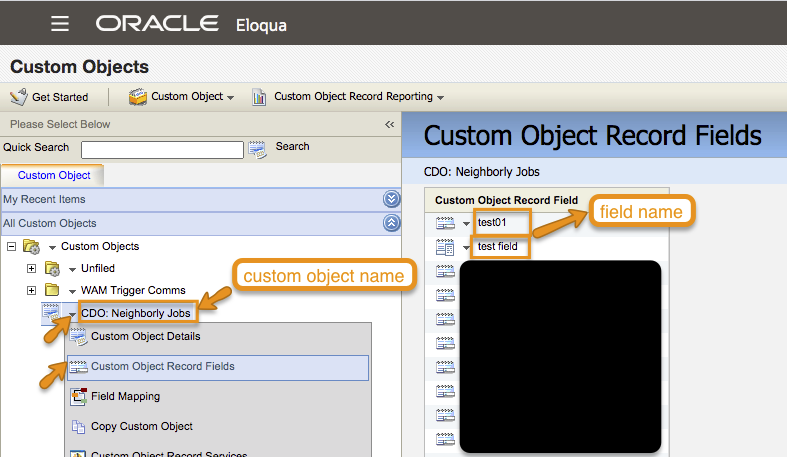
Task: Click into the Quick Search text field
Action: click(x=169, y=149)
